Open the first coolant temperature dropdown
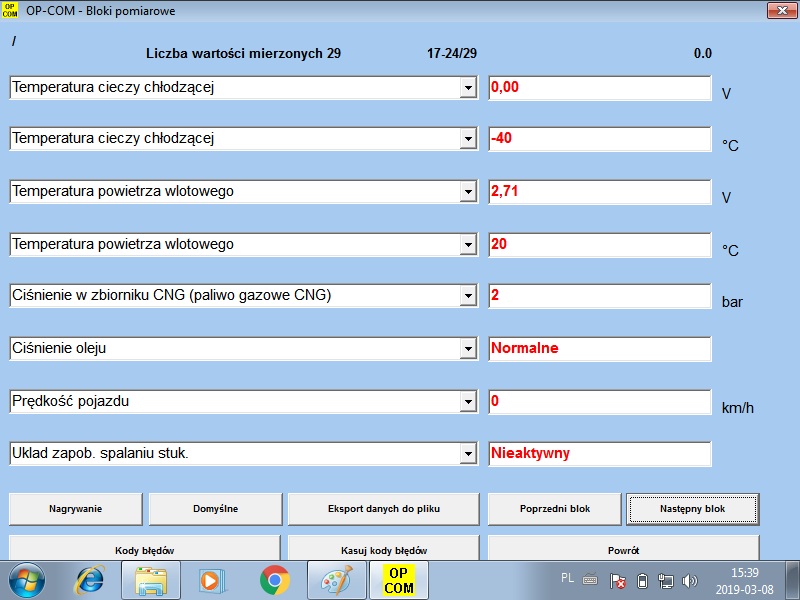The height and width of the screenshot is (600, 800). [x=467, y=88]
